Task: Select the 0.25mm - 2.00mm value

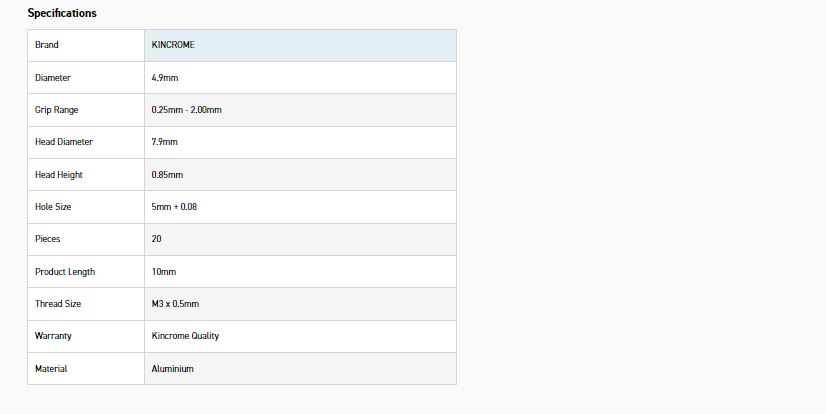Action: 187,110
